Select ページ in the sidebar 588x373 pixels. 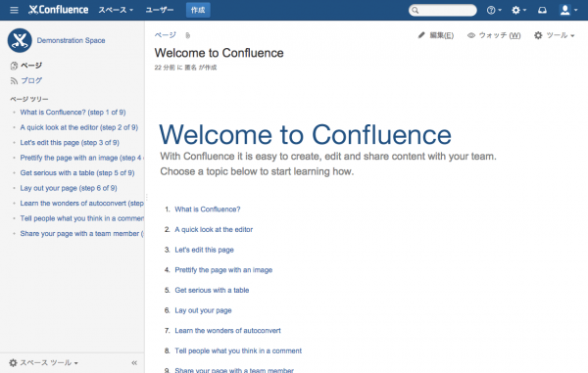[31, 66]
